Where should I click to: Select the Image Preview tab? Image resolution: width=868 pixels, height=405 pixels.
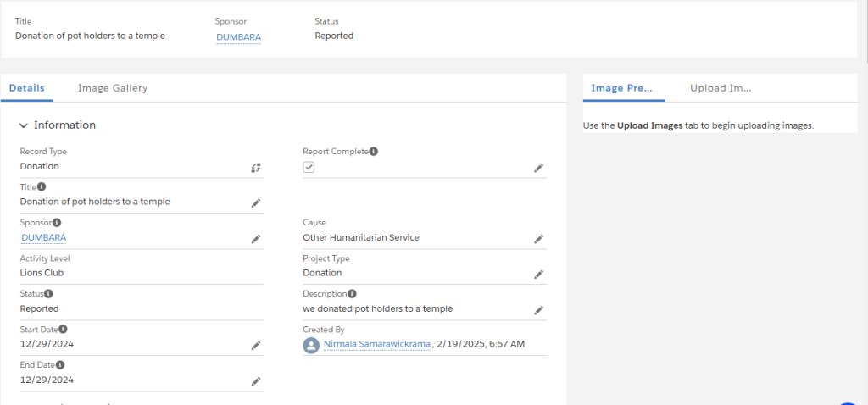622,88
